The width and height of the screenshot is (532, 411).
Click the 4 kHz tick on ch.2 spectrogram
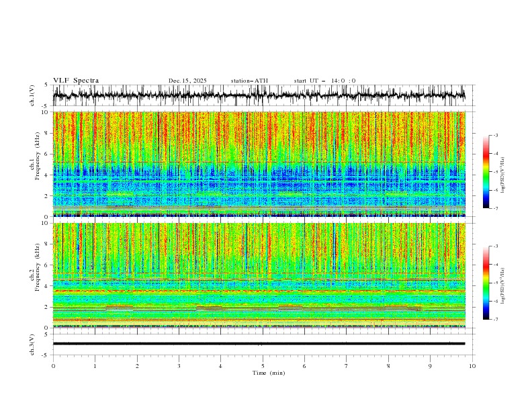(48, 286)
